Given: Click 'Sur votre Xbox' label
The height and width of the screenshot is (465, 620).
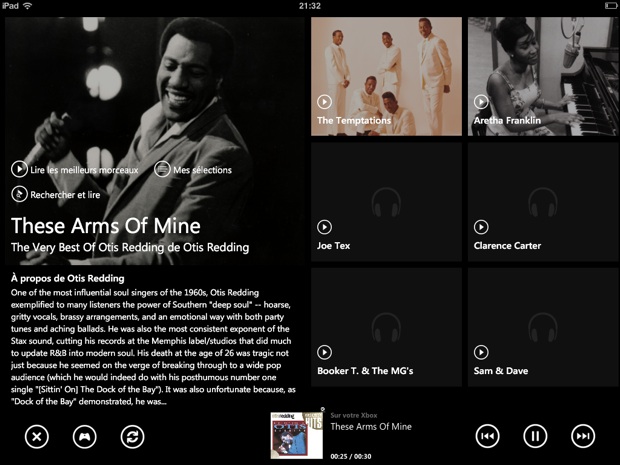Looking at the screenshot, I should (354, 416).
